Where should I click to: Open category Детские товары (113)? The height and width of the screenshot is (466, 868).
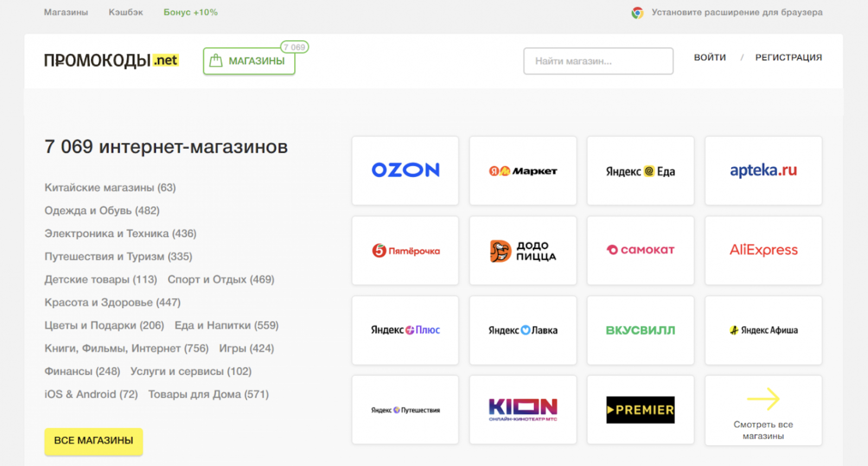pos(101,279)
